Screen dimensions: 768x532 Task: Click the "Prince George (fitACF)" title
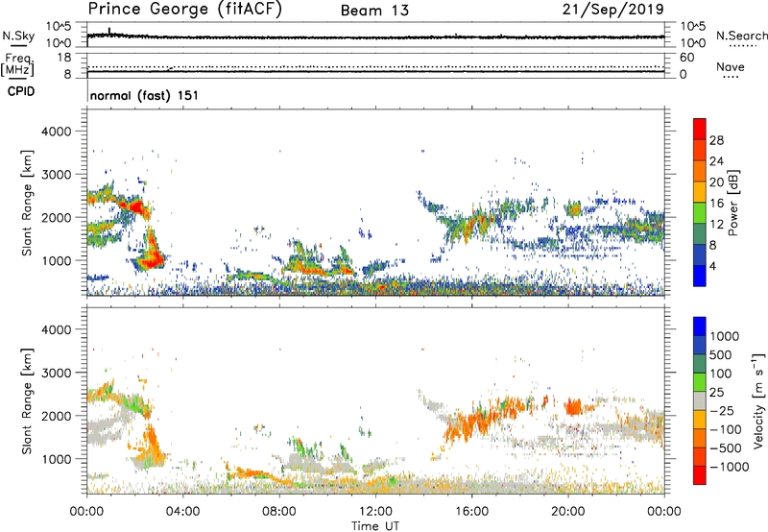(185, 10)
